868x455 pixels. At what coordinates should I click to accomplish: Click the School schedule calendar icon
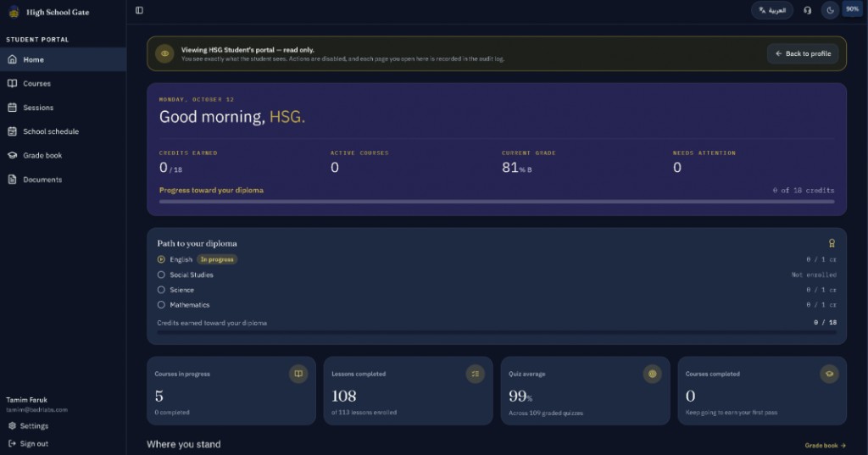click(x=12, y=131)
